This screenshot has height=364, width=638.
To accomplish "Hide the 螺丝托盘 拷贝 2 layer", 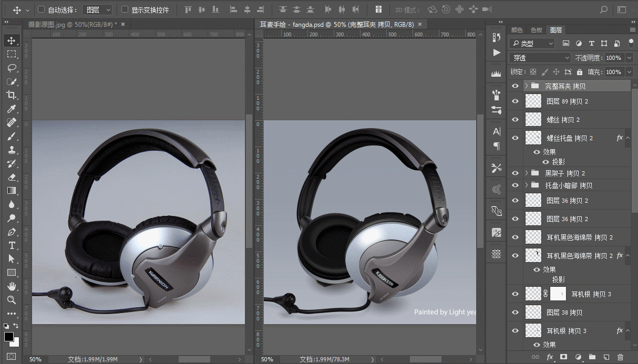I will click(515, 138).
